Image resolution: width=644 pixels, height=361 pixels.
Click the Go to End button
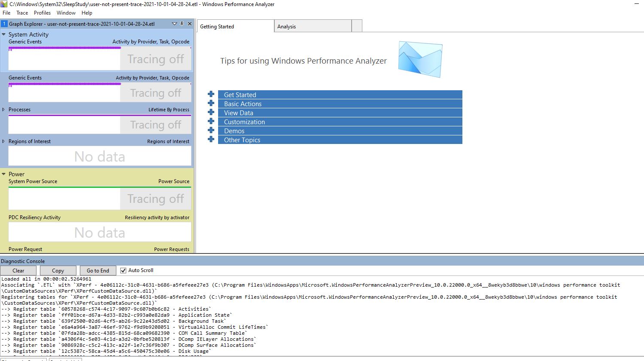pyautogui.click(x=98, y=270)
